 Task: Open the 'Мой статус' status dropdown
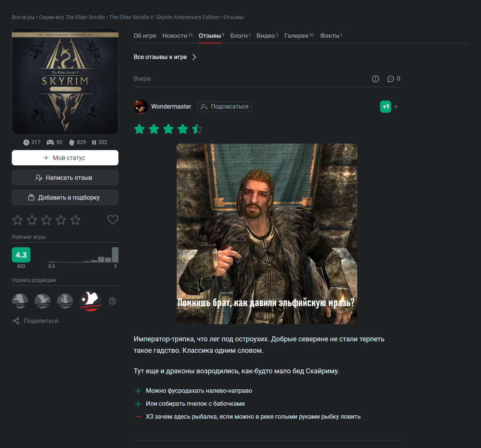[65, 158]
